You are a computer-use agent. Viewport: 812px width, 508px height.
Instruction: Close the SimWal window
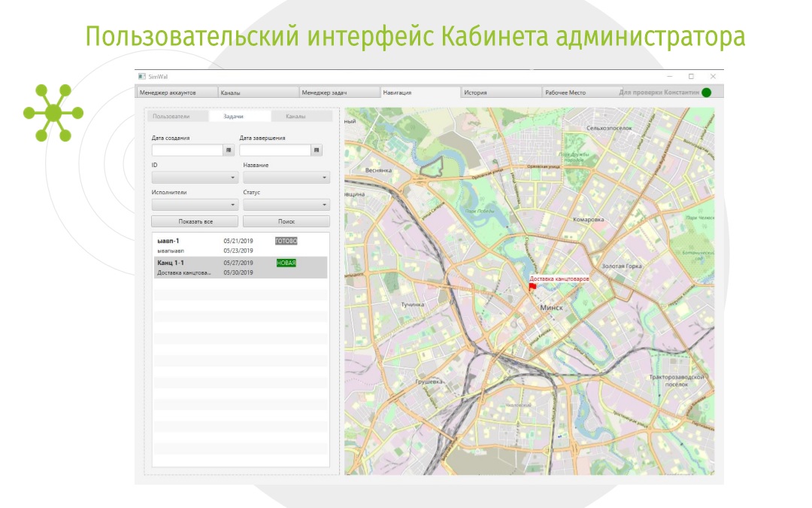(713, 76)
